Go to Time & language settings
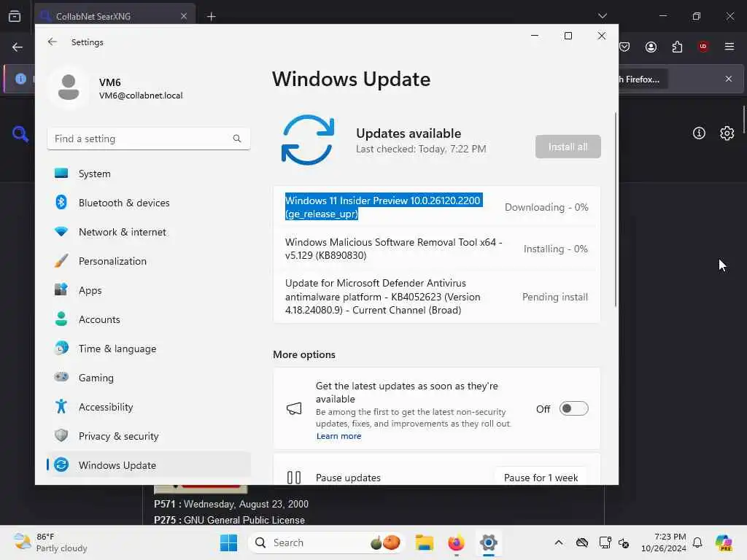 tap(149, 349)
